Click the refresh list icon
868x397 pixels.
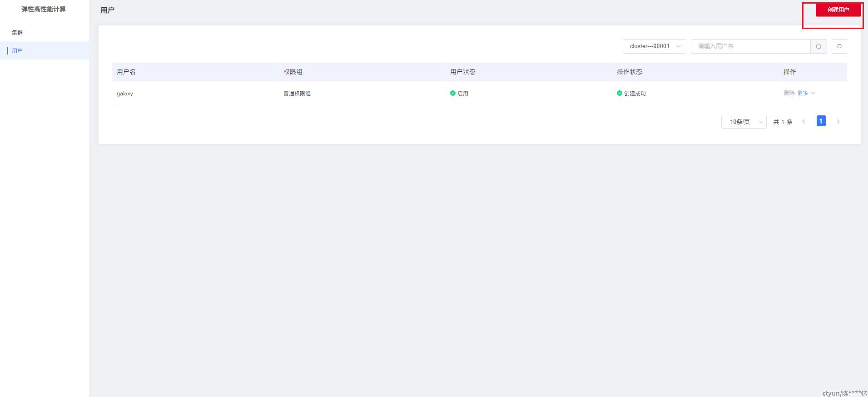pos(839,46)
